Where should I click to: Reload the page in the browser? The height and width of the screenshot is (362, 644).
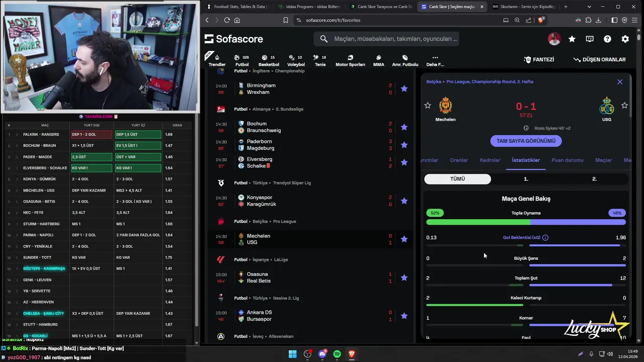click(x=227, y=20)
